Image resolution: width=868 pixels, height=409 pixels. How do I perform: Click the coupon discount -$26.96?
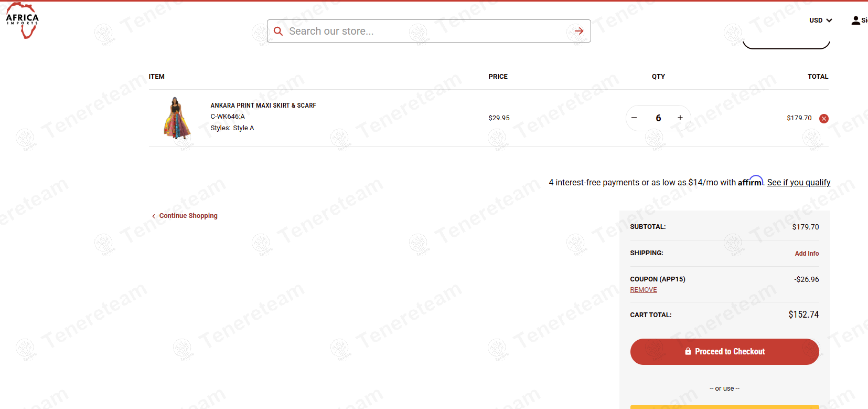coord(806,279)
